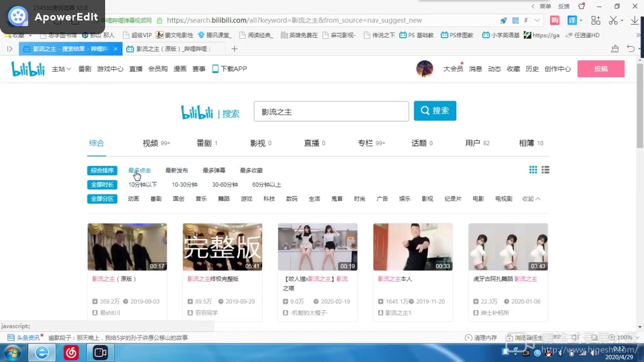Click the 投稿 upload button
Viewport: 644px width, 362px height.
(601, 69)
